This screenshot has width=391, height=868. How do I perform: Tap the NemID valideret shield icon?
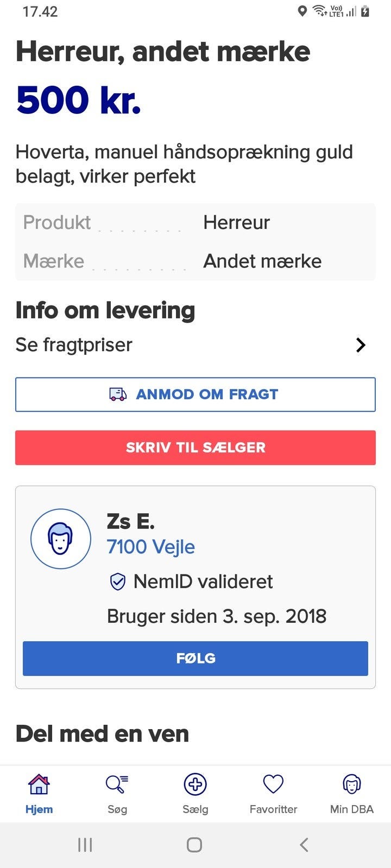pyautogui.click(x=118, y=582)
